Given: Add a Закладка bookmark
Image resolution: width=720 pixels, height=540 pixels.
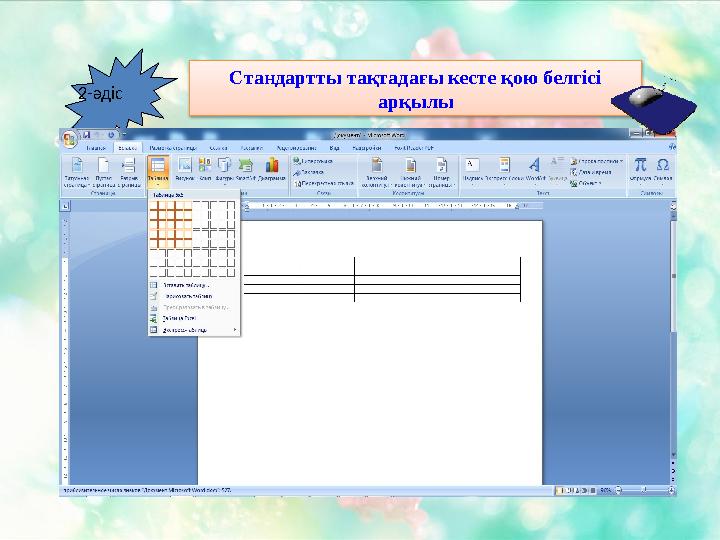Looking at the screenshot, I should click(x=309, y=172).
